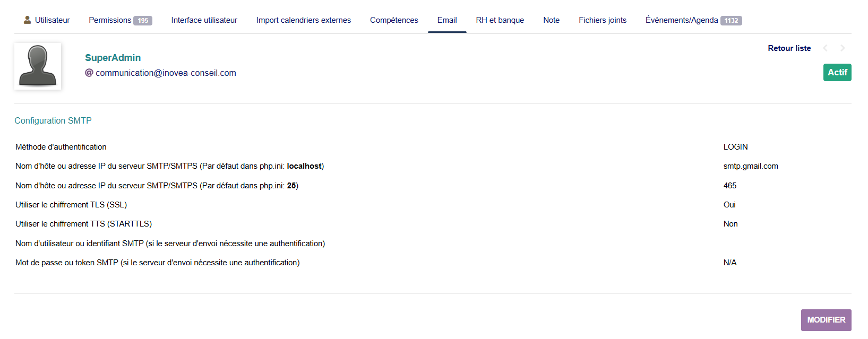Open the Fichiers joints tab
The image size is (868, 339).
point(602,20)
